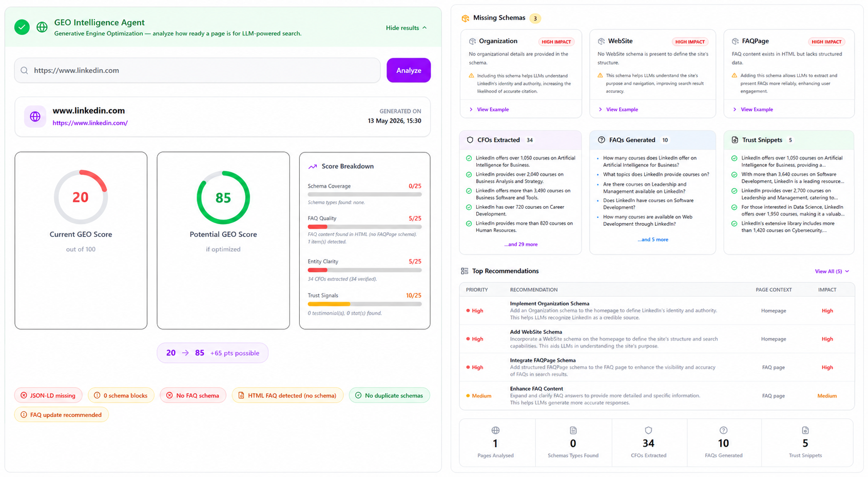This screenshot has width=868, height=477.
Task: Click the Current GEO Score ring showing 20
Action: point(81,197)
